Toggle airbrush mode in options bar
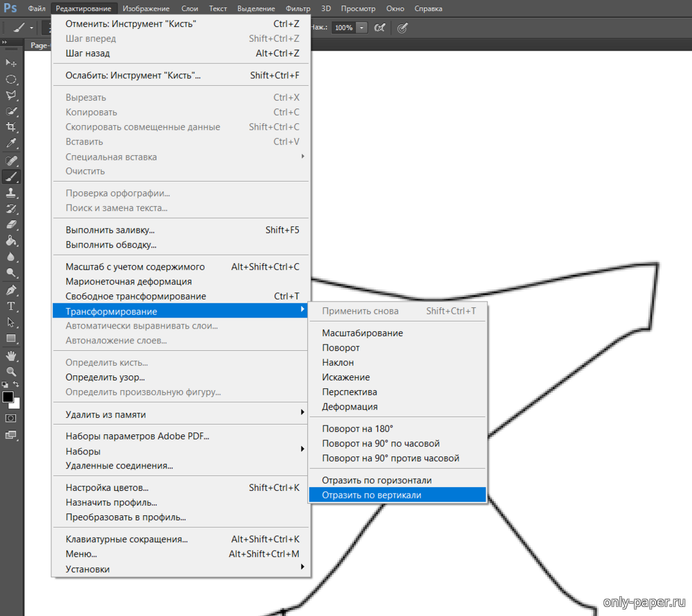 [380, 28]
